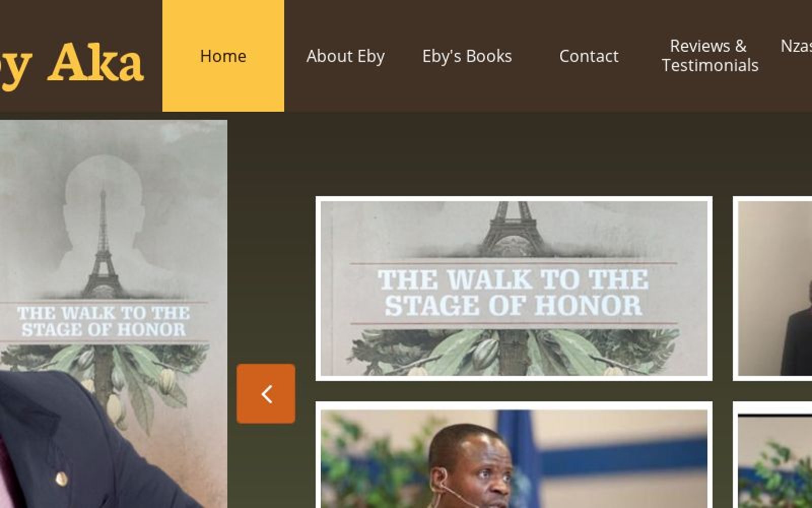Select Contact in the navigation bar
The height and width of the screenshot is (508, 812).
(589, 56)
